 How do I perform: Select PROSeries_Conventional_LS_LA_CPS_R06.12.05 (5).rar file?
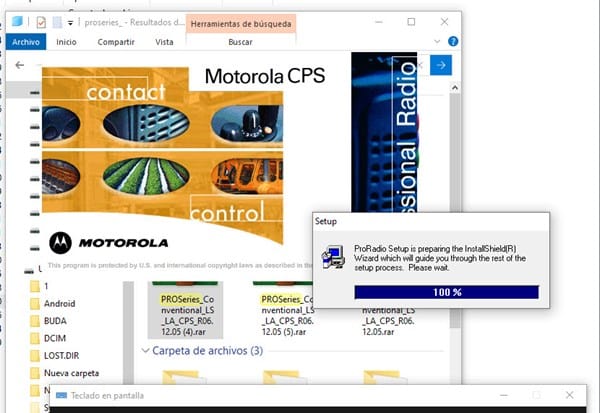click(x=286, y=310)
